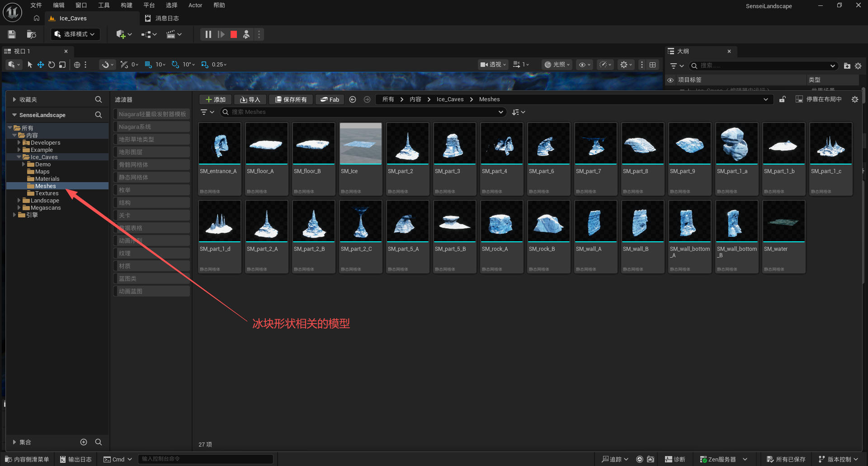868x466 pixels.
Task: Select the rotate tool in viewport
Action: click(x=52, y=65)
